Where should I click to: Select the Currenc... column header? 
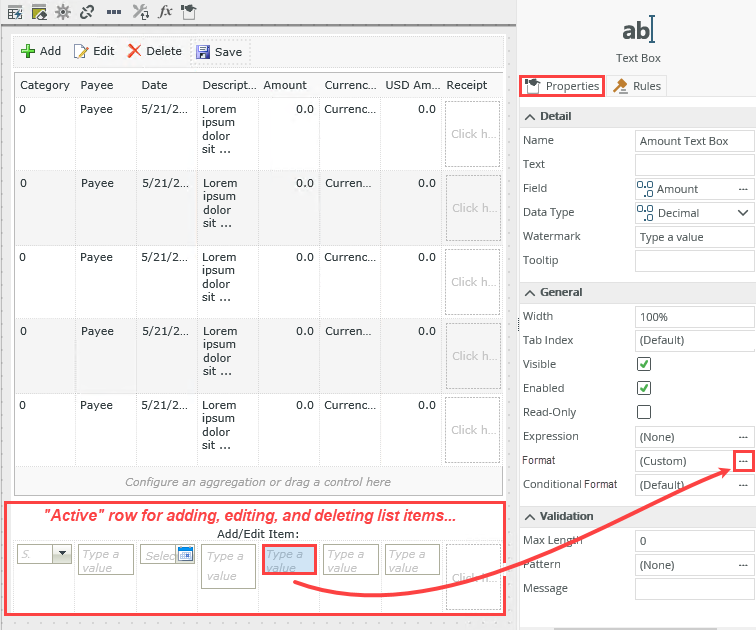[350, 85]
